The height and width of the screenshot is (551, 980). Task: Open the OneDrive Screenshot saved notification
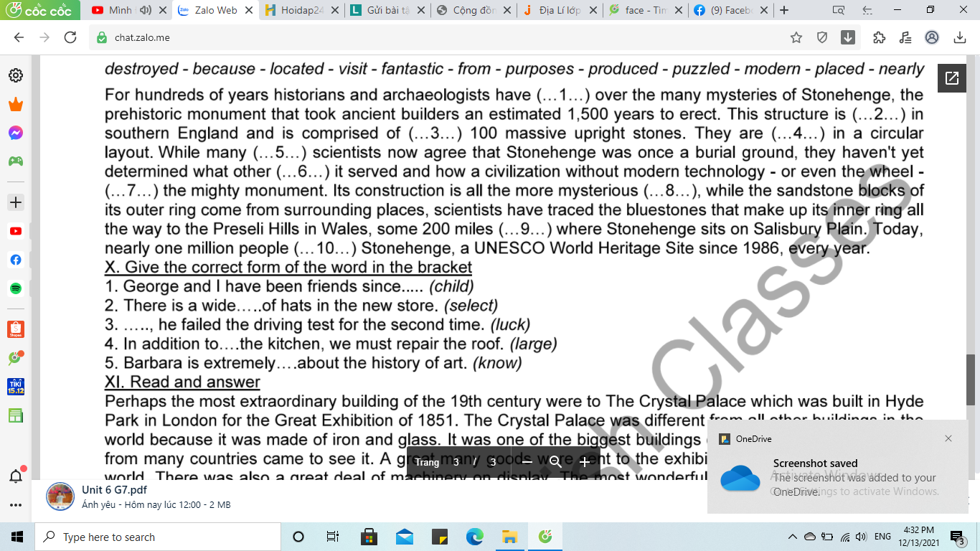(x=837, y=466)
